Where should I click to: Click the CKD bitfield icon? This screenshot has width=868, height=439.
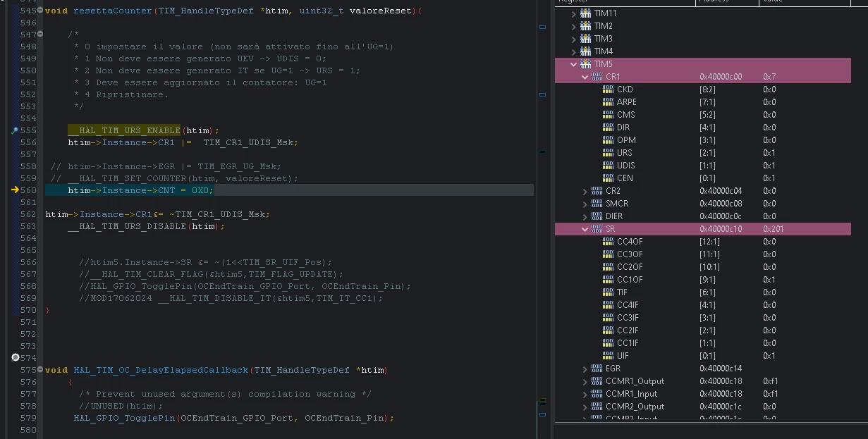(608, 89)
